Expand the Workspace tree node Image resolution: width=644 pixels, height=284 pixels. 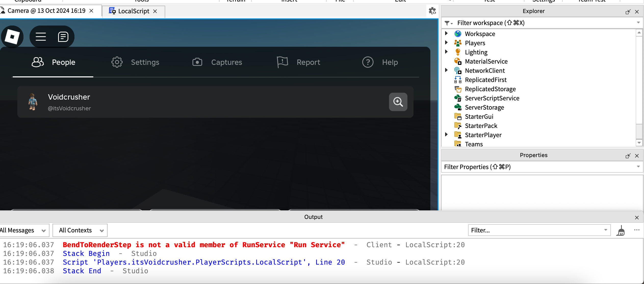point(446,33)
